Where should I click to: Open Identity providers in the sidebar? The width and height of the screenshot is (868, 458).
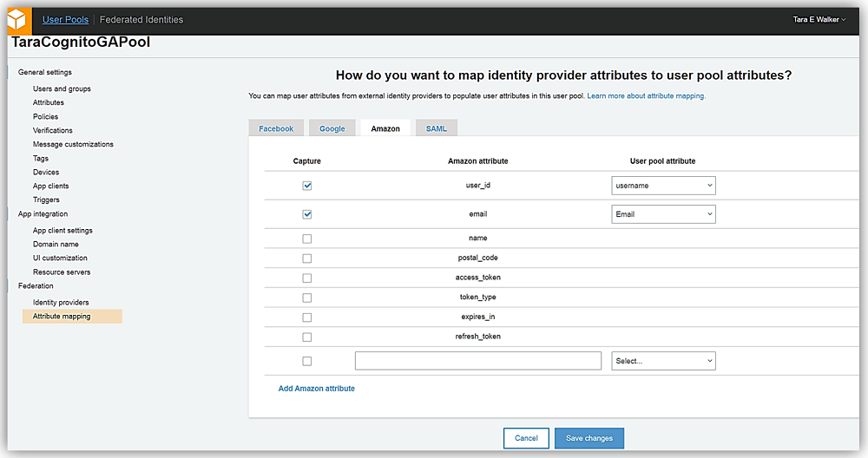click(x=61, y=302)
